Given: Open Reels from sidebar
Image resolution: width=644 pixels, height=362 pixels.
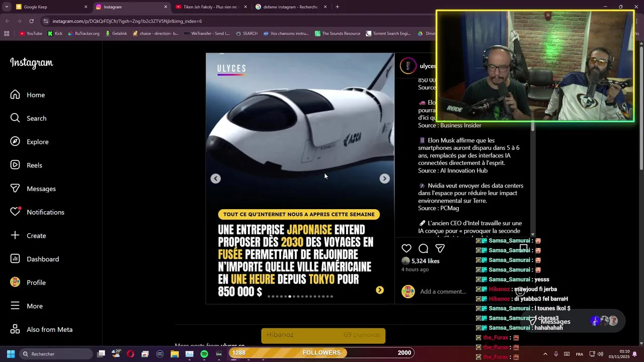Looking at the screenshot, I should [26, 165].
